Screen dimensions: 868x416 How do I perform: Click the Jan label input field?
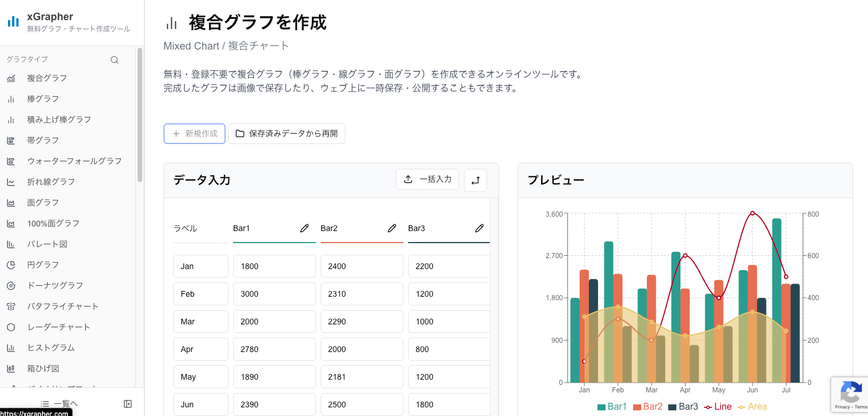(x=200, y=266)
